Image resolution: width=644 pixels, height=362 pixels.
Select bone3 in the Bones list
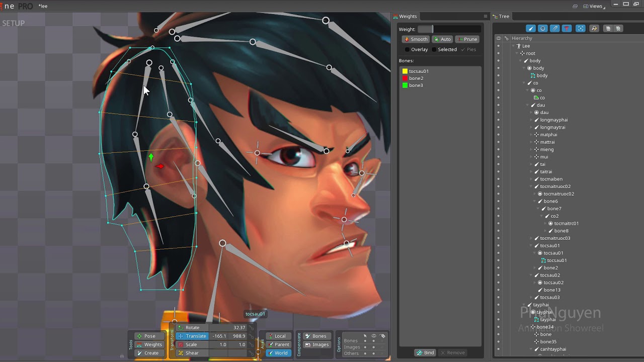click(416, 85)
